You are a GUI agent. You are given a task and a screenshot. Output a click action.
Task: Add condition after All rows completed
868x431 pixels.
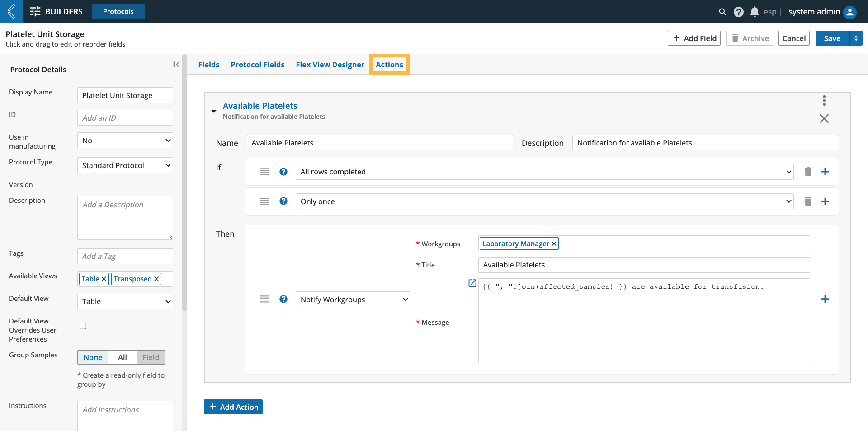(825, 172)
